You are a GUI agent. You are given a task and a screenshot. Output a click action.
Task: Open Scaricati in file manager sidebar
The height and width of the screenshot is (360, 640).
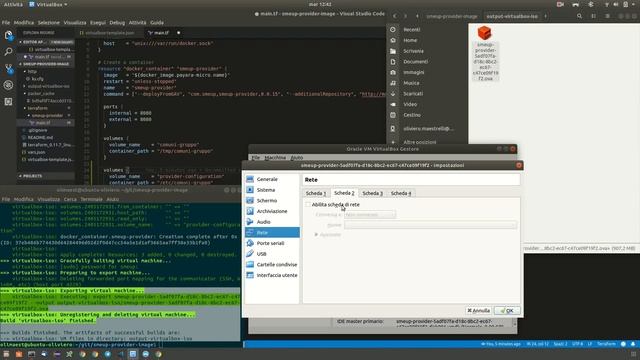point(427,93)
